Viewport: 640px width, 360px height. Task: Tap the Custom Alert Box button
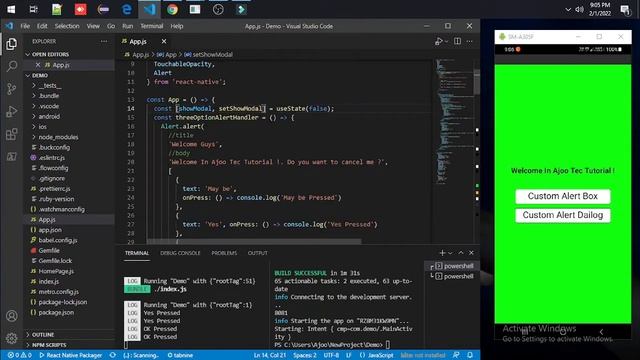tap(562, 196)
